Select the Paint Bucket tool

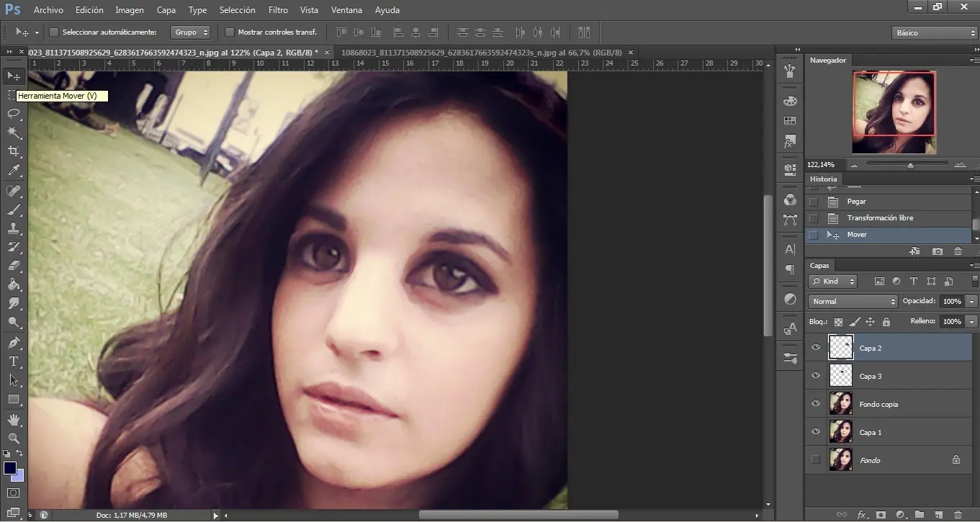point(14,284)
